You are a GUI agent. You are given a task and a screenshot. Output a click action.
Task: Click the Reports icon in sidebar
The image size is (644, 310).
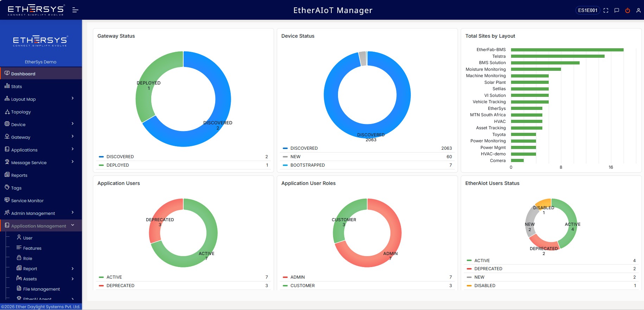pyautogui.click(x=7, y=175)
